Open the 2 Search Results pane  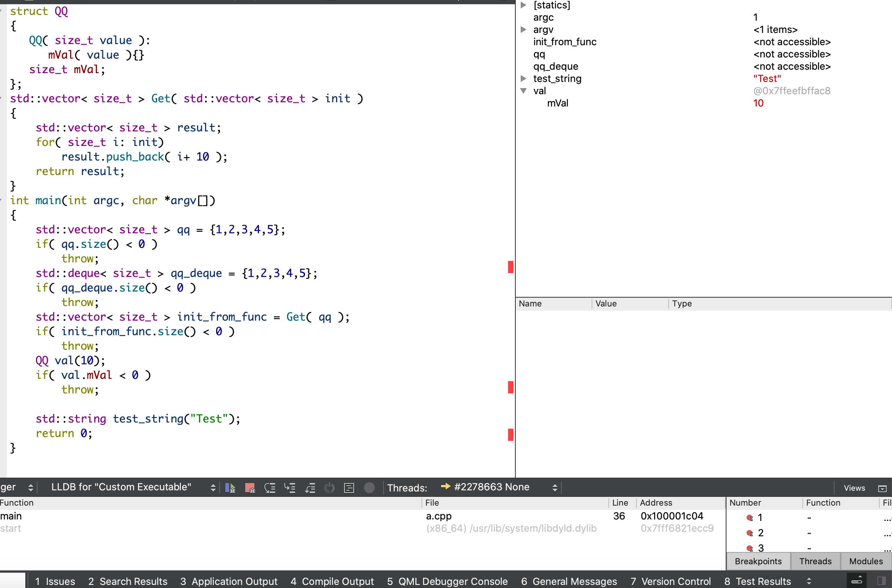tap(128, 581)
